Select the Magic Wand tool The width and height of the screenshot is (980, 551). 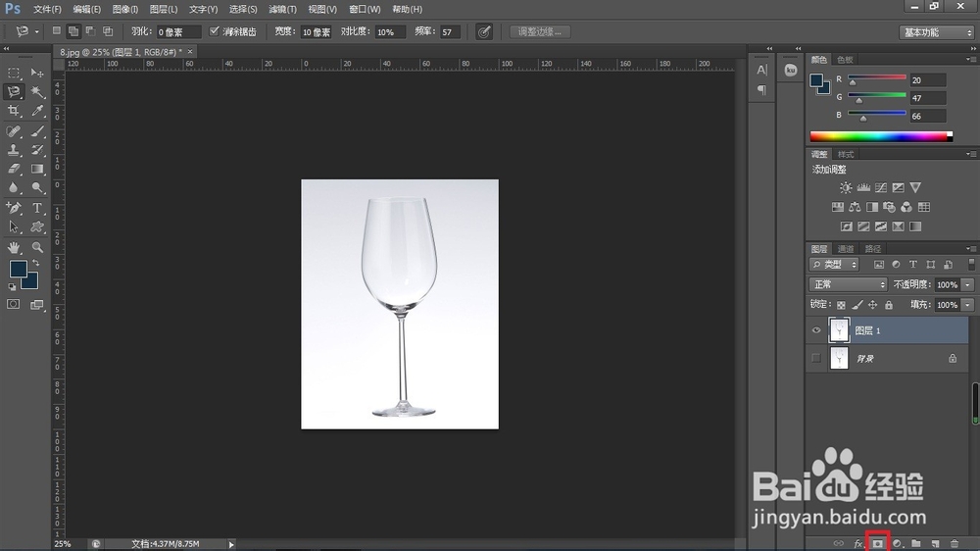point(37,92)
